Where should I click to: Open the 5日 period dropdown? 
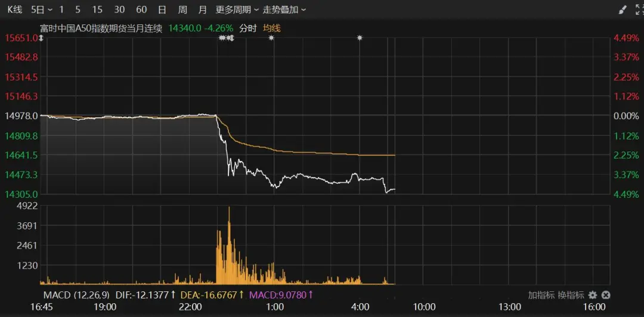pyautogui.click(x=41, y=10)
